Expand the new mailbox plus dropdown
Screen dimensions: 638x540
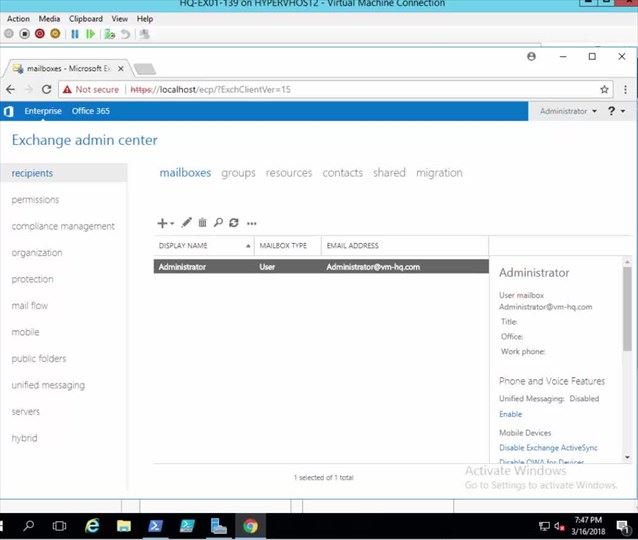point(165,223)
